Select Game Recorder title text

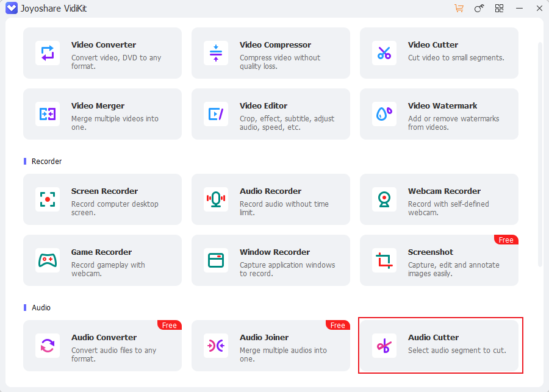(x=101, y=252)
